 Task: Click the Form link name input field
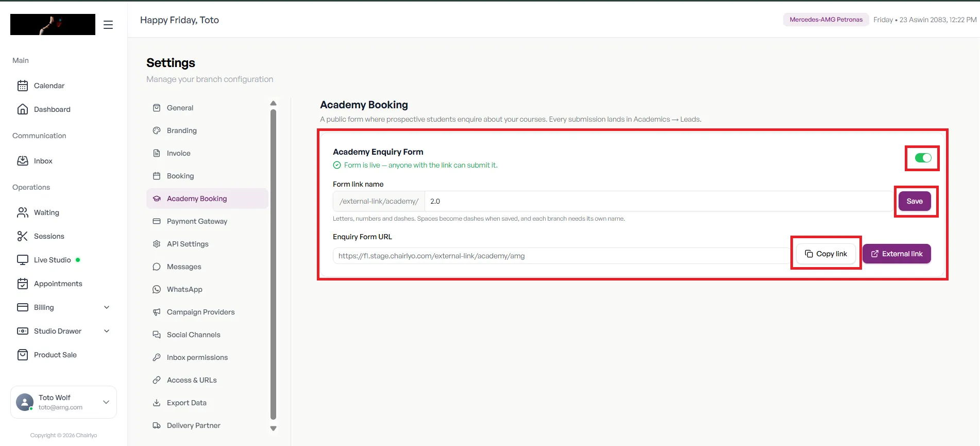[658, 201]
